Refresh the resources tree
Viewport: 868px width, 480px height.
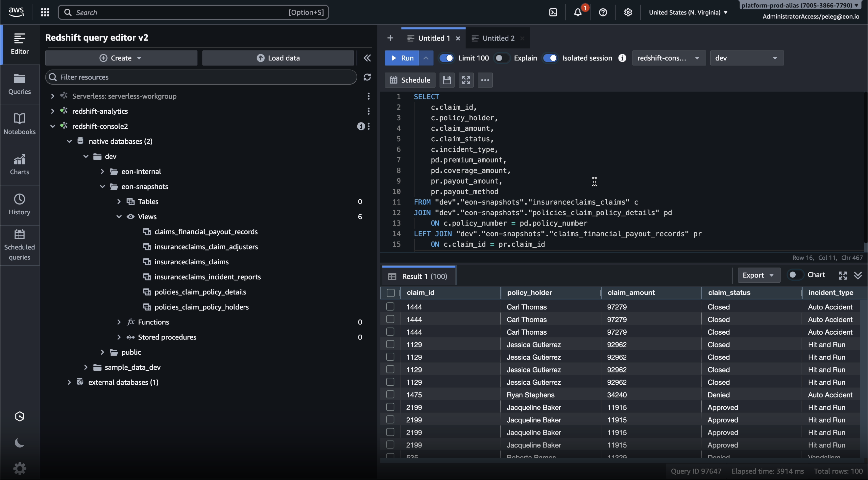367,77
